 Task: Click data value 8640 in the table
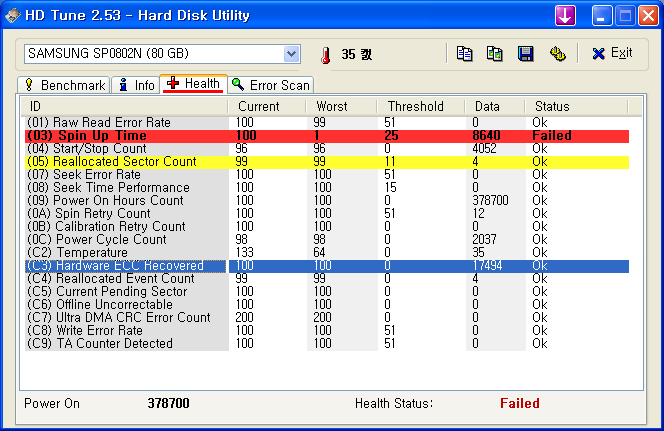[486, 135]
